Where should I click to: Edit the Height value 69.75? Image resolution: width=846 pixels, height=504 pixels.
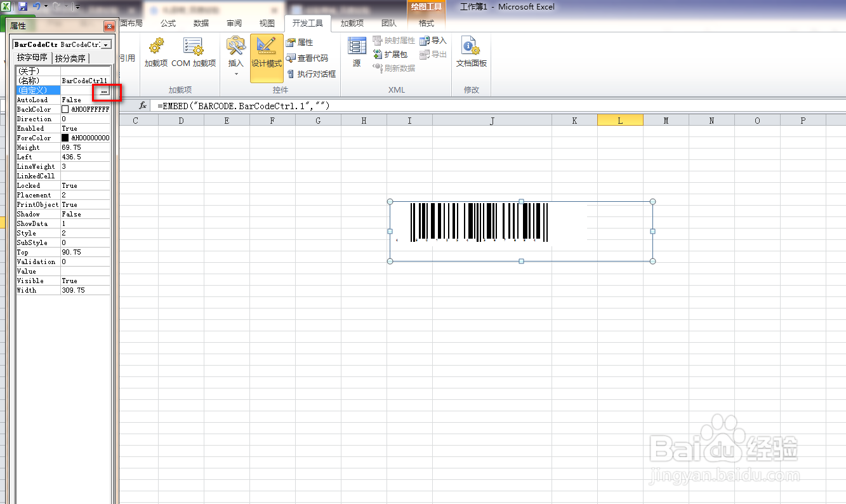[x=85, y=147]
